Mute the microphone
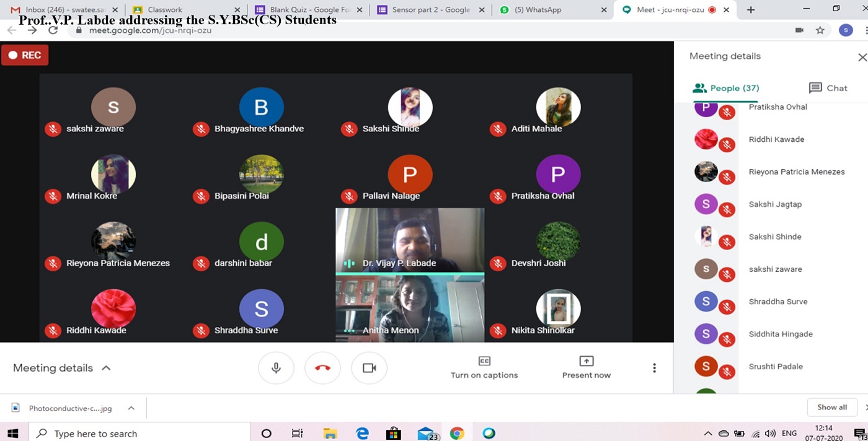868x441 pixels. click(276, 367)
